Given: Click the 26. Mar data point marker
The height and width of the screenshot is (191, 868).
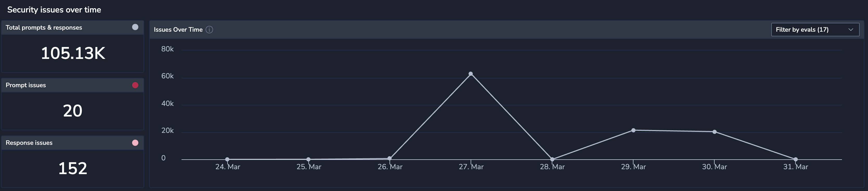Looking at the screenshot, I should click(390, 158).
